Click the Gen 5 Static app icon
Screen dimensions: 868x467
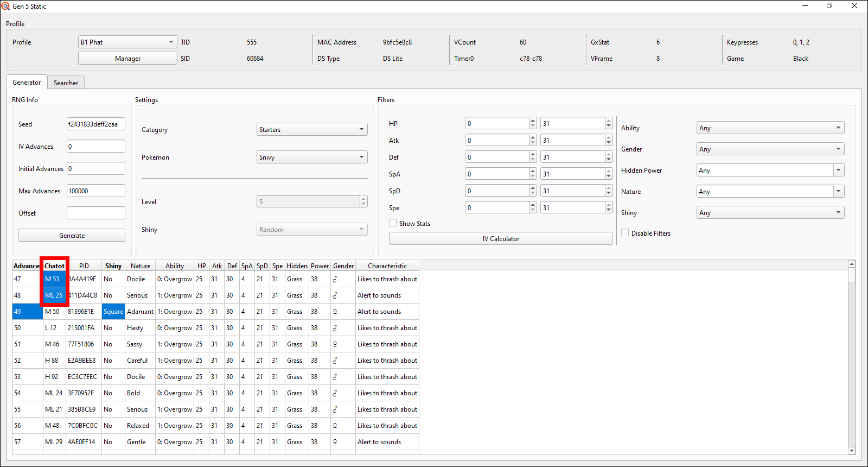(5, 6)
